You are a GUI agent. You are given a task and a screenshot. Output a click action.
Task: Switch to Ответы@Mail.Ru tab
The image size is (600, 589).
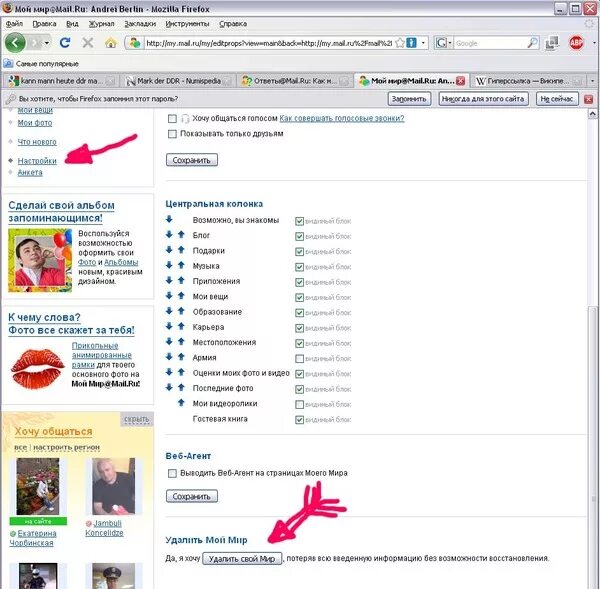pos(293,81)
